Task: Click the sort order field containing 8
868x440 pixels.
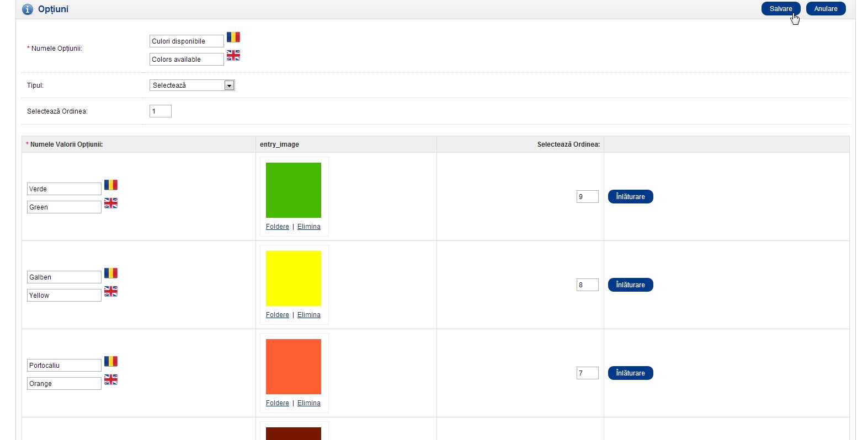Action: point(587,285)
